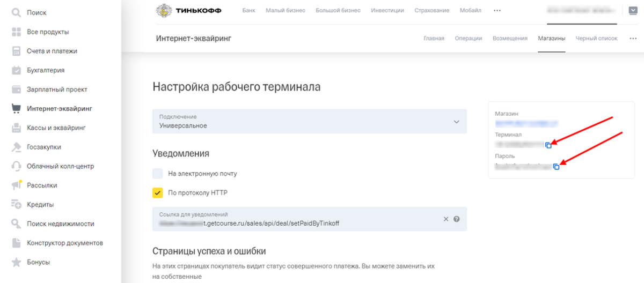The width and height of the screenshot is (644, 283).
Task: Click the Бонусы star icon
Action: coord(16,262)
